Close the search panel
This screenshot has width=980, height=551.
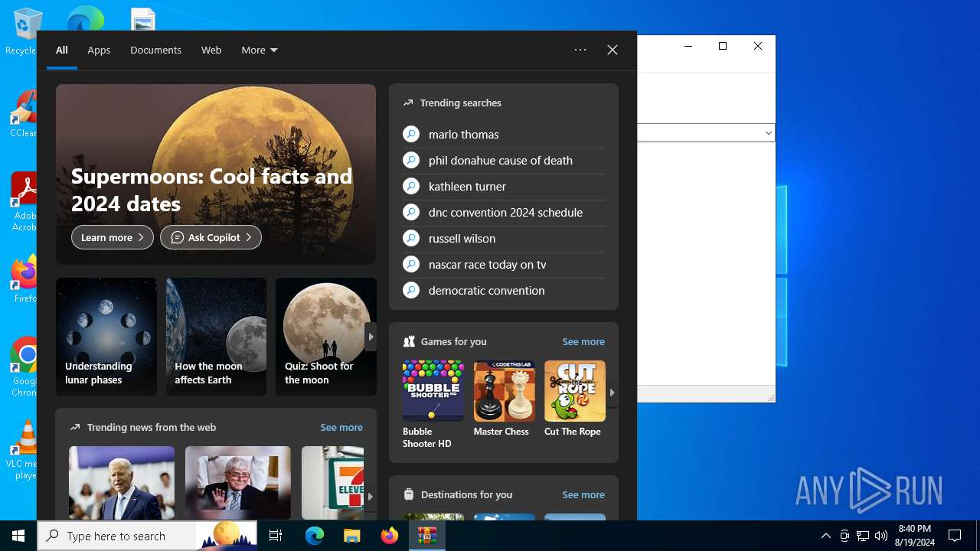(x=612, y=50)
